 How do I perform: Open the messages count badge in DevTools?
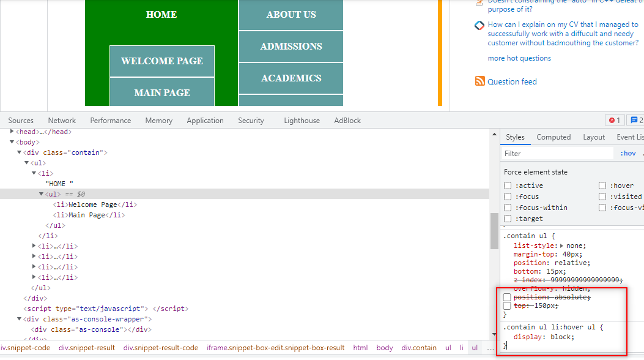(637, 121)
